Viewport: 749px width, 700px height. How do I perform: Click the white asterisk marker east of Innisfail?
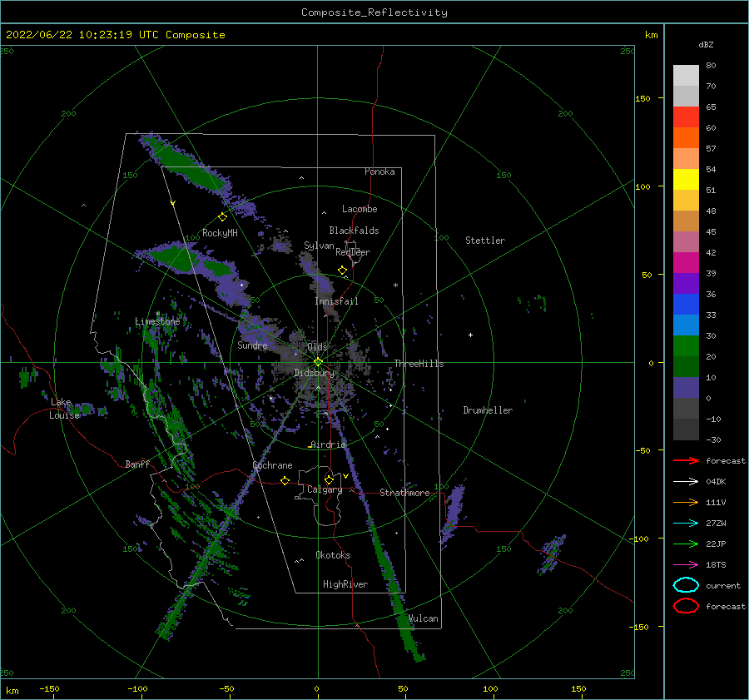point(395,285)
